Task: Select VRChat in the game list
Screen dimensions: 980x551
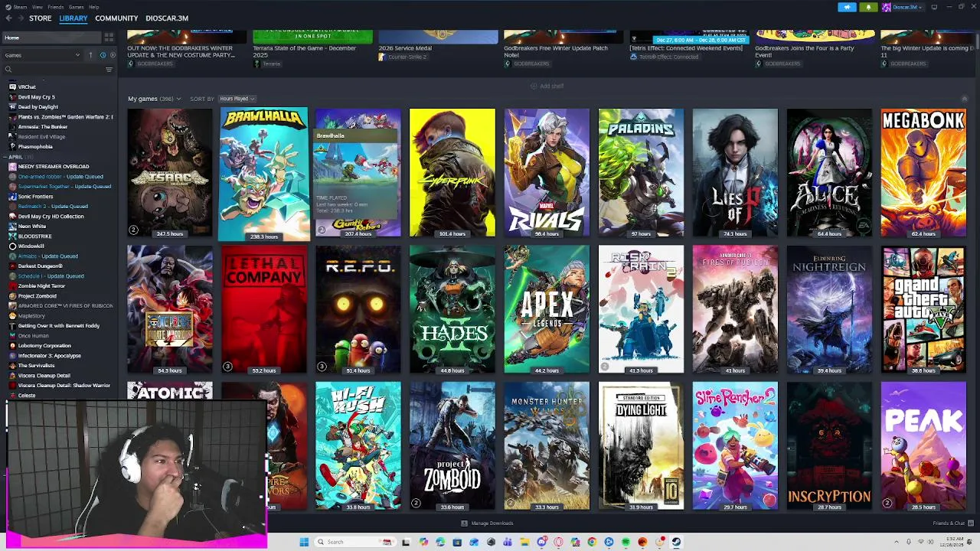Action: (x=27, y=87)
